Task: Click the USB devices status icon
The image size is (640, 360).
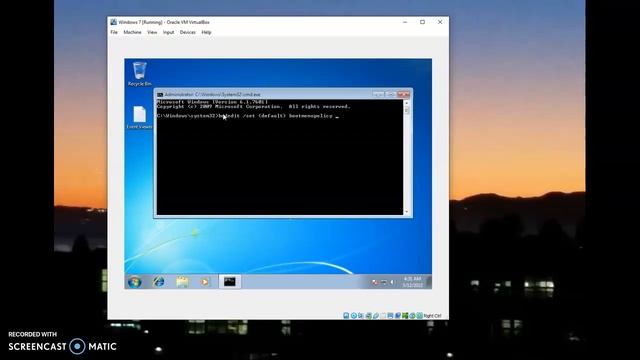Action: click(x=376, y=316)
